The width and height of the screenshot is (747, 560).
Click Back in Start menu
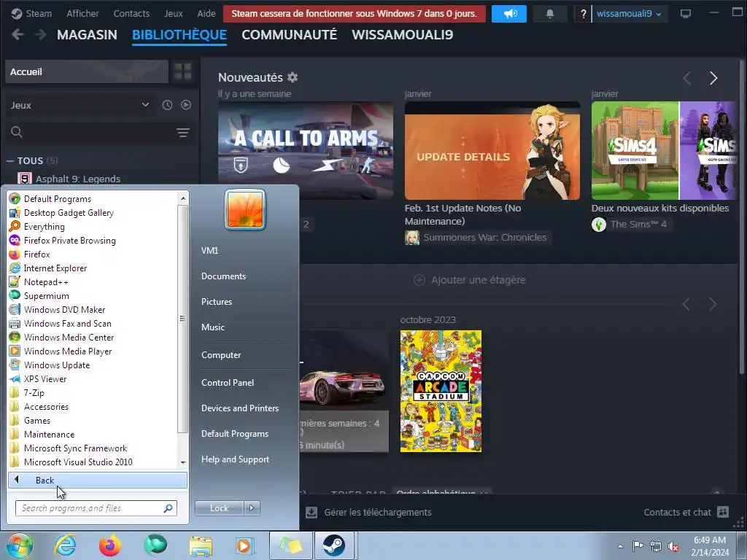coord(98,480)
